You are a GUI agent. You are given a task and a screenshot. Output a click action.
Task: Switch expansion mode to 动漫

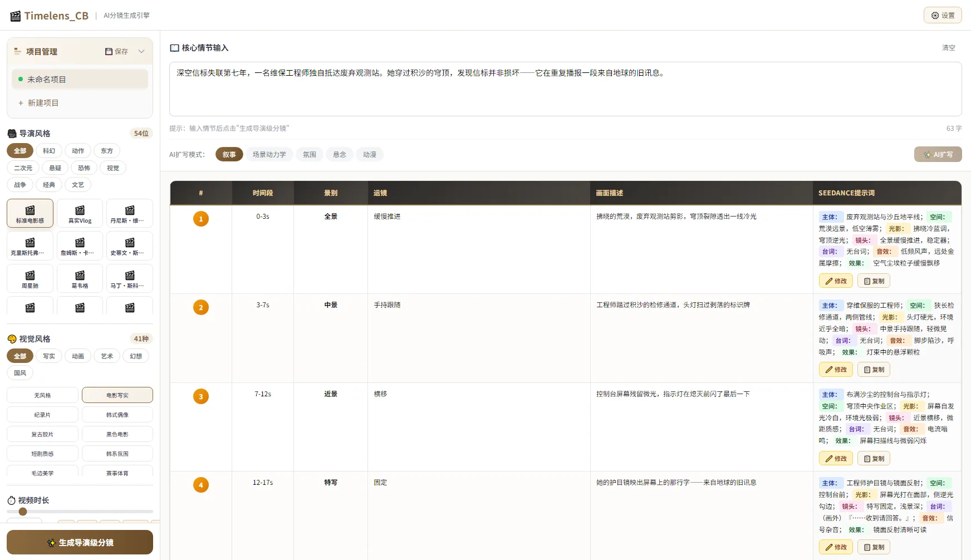point(369,155)
